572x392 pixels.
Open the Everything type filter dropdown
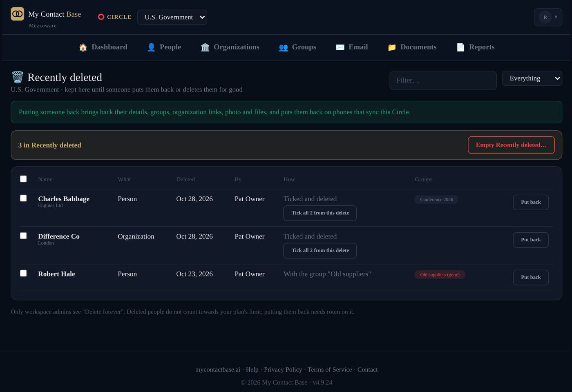(x=532, y=78)
